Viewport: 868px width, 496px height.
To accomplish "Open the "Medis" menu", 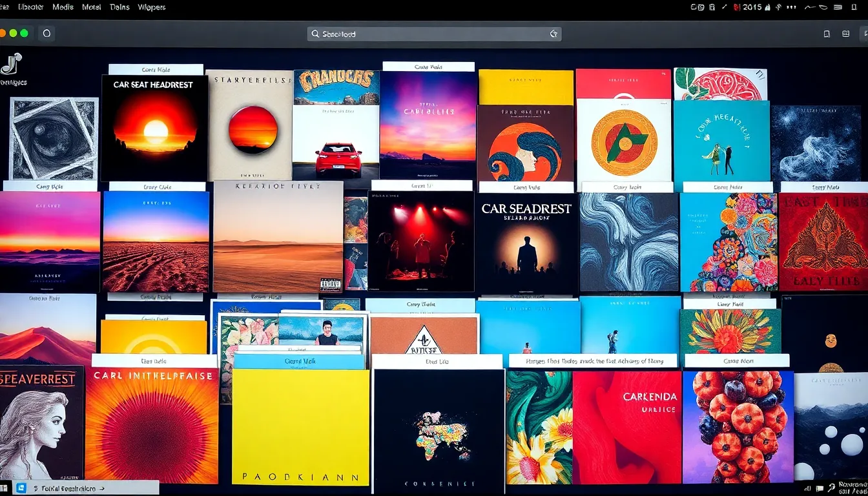I will coord(63,7).
